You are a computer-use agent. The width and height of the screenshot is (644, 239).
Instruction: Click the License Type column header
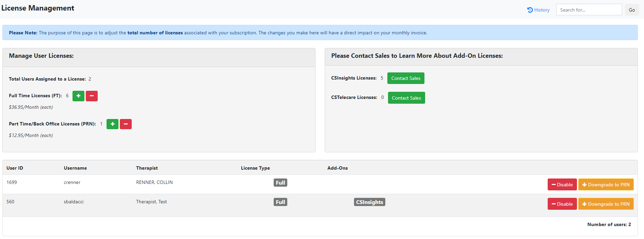255,168
